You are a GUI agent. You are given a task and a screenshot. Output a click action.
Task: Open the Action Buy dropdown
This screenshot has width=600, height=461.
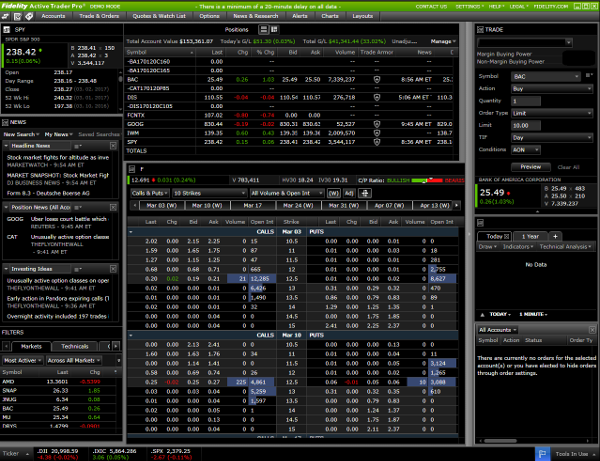[x=551, y=89]
